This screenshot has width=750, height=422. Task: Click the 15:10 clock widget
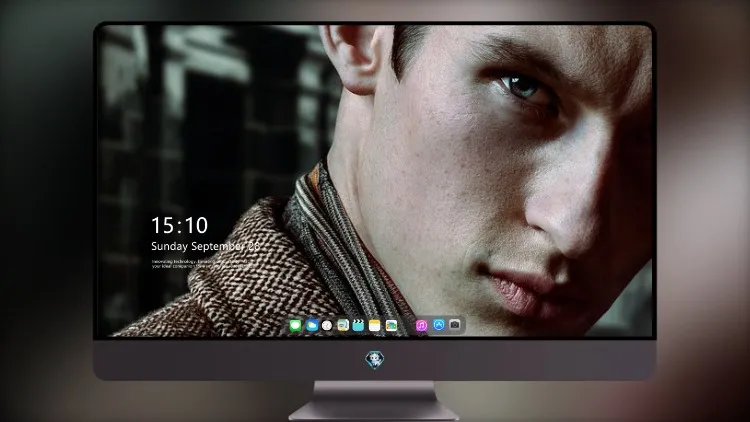[x=179, y=225]
